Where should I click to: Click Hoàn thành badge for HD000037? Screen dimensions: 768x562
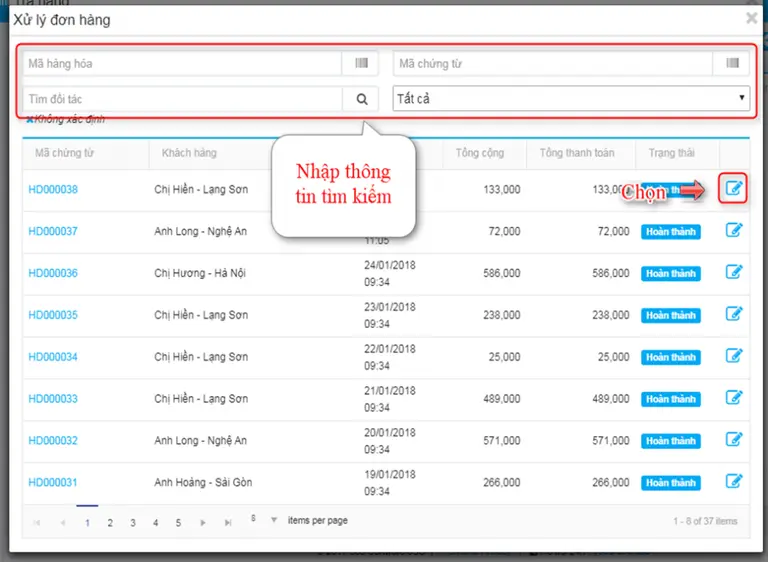point(671,232)
